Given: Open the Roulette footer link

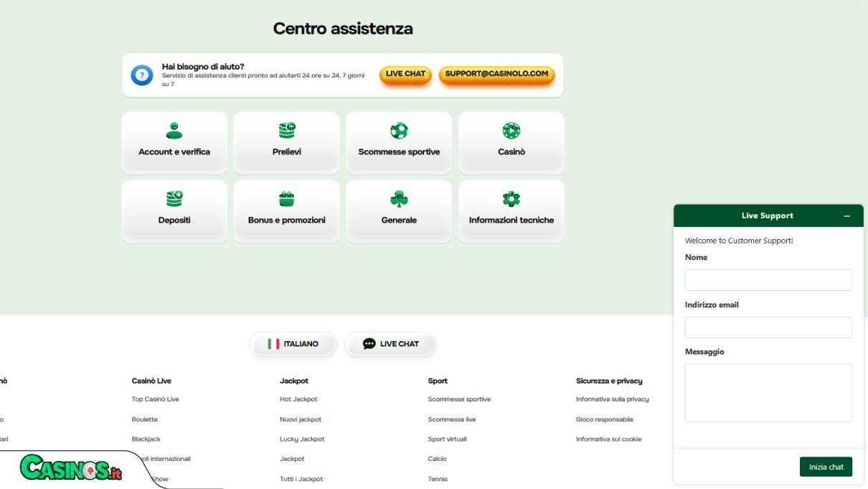Looking at the screenshot, I should tap(145, 419).
